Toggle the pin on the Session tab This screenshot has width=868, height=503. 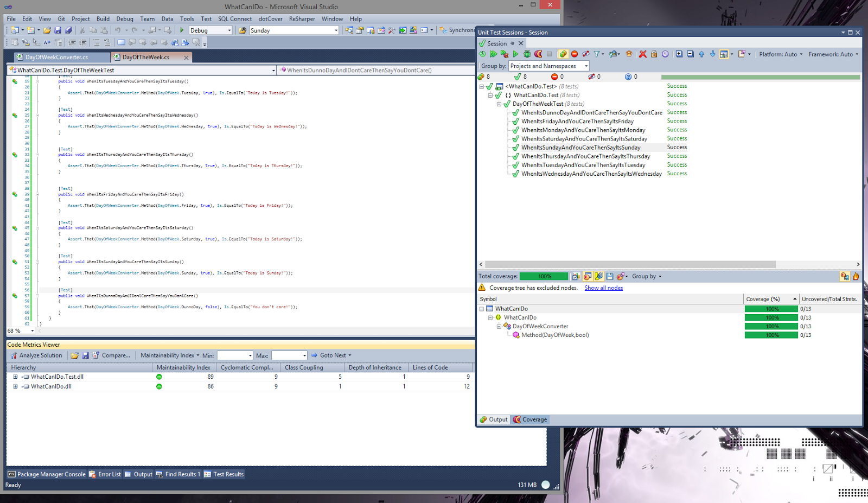(512, 43)
